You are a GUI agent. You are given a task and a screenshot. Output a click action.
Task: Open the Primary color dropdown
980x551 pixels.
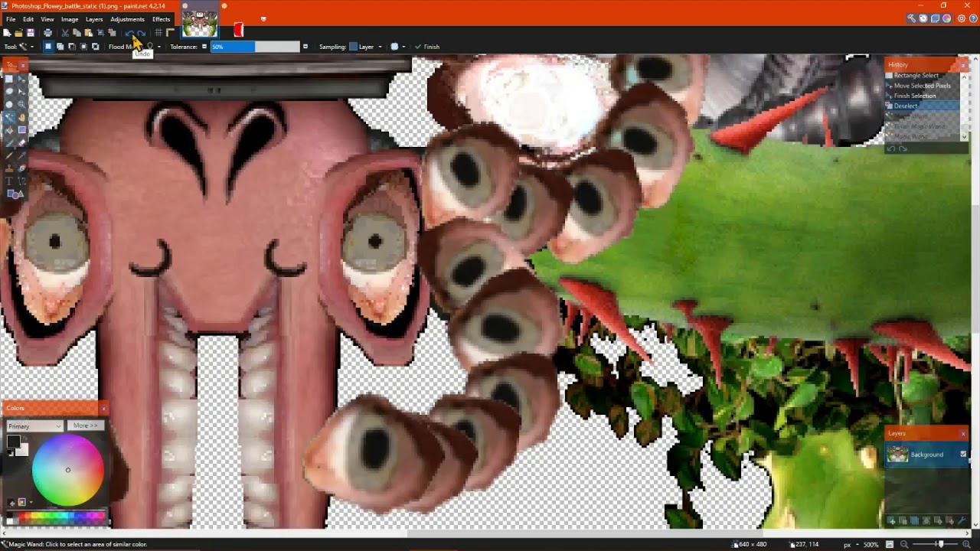35,425
